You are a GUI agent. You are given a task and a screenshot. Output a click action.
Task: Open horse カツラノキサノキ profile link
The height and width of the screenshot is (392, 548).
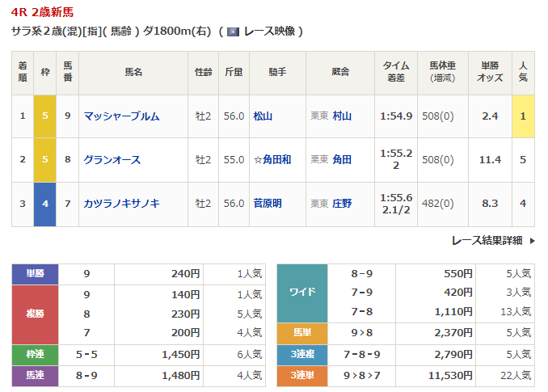tap(122, 204)
